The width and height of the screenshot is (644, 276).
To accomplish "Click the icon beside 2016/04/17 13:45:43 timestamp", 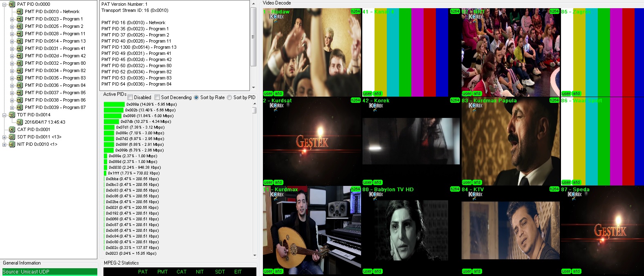I will pyautogui.click(x=19, y=122).
